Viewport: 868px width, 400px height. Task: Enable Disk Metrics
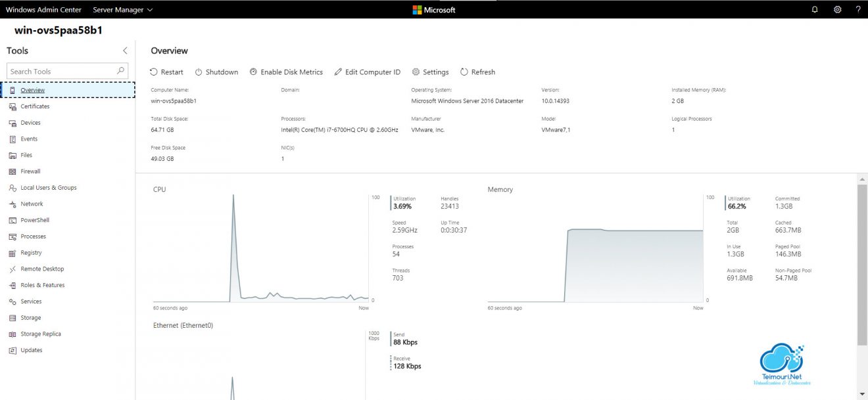point(286,72)
